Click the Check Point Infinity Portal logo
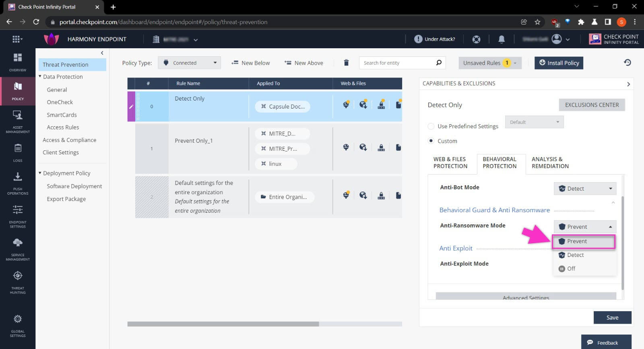The image size is (644, 349). coord(613,39)
